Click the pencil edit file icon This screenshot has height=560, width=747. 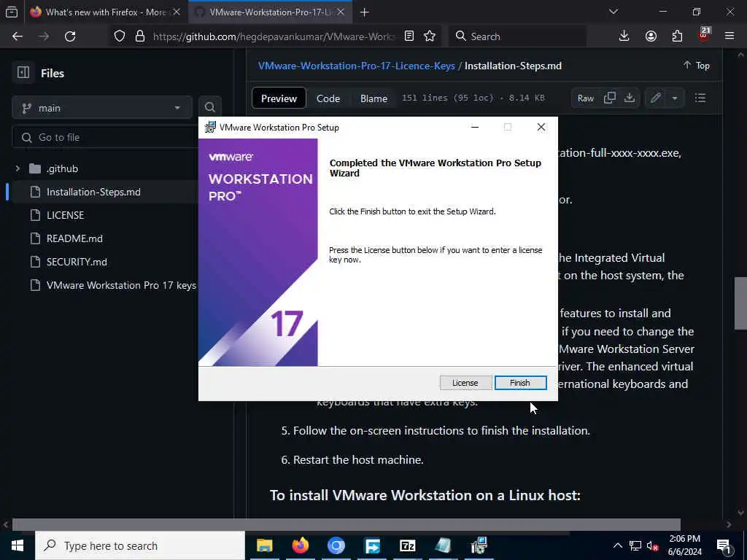pyautogui.click(x=656, y=98)
